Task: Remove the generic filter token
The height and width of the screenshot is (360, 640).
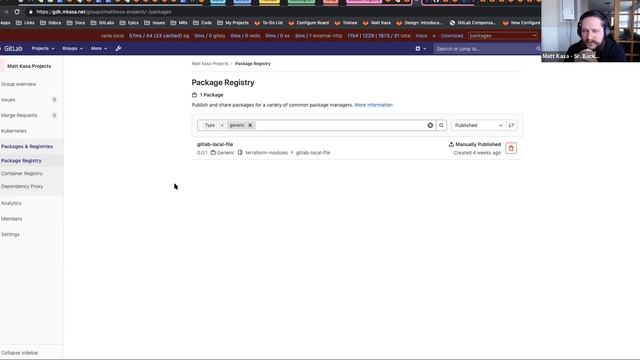Action: pos(250,125)
